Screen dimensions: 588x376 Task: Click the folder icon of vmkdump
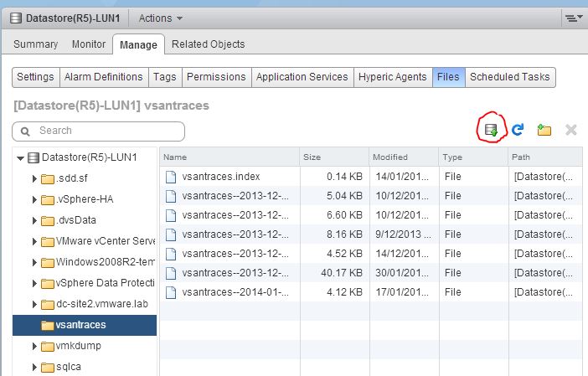47,347
